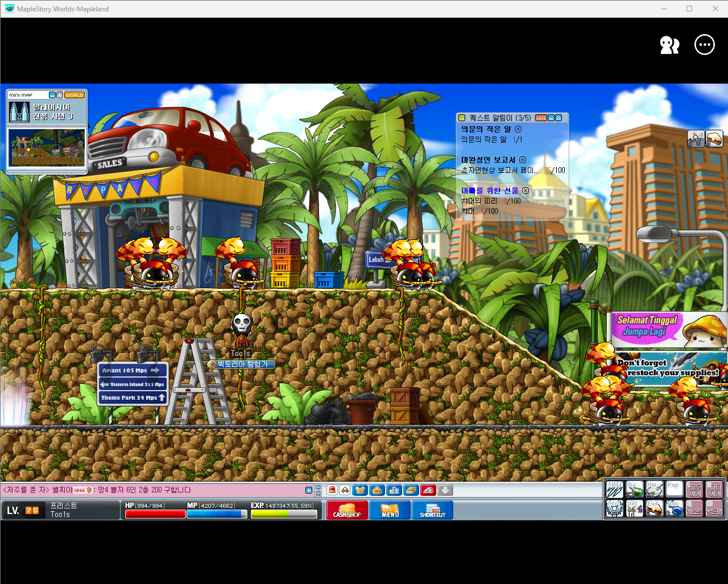Click the red cloud icon in quick bar

tap(428, 490)
